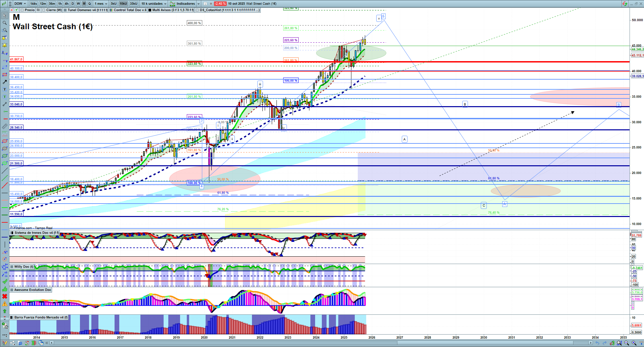Select the red rectangle drawing tool
The width and height of the screenshot is (644, 347).
click(4, 75)
